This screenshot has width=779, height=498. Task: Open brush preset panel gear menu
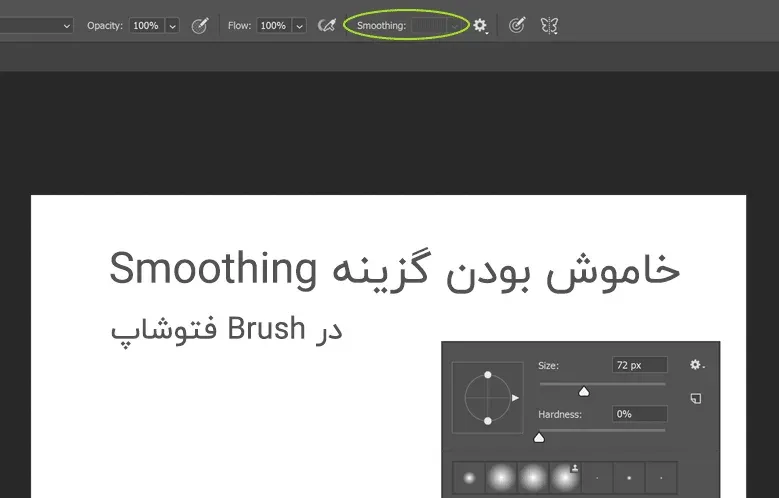[697, 365]
